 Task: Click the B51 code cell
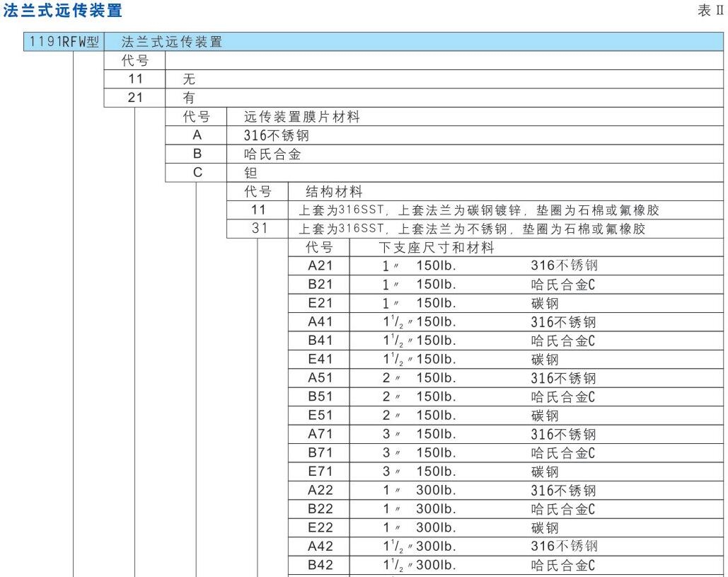click(x=320, y=397)
